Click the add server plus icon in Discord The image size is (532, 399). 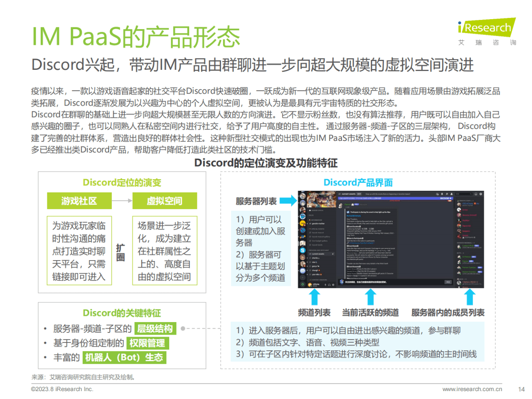[x=303, y=278]
